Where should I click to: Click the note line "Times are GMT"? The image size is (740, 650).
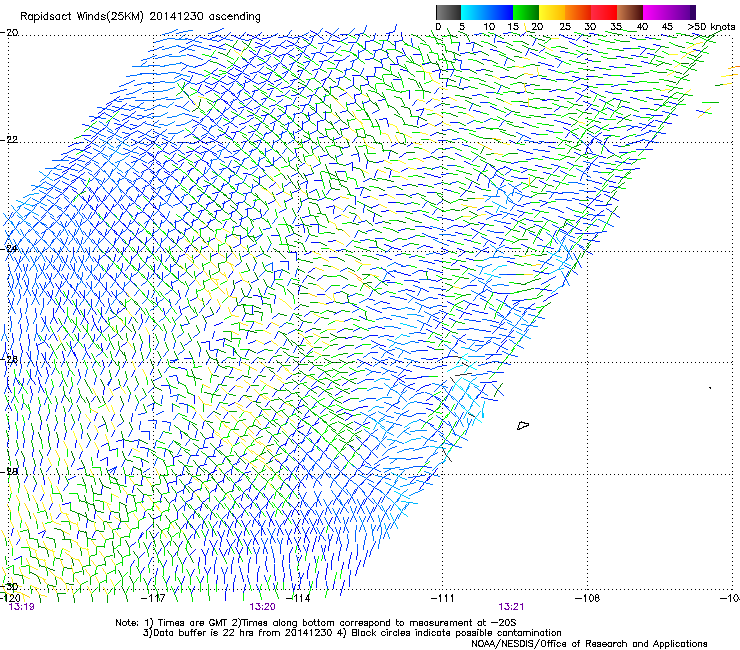pos(193,623)
